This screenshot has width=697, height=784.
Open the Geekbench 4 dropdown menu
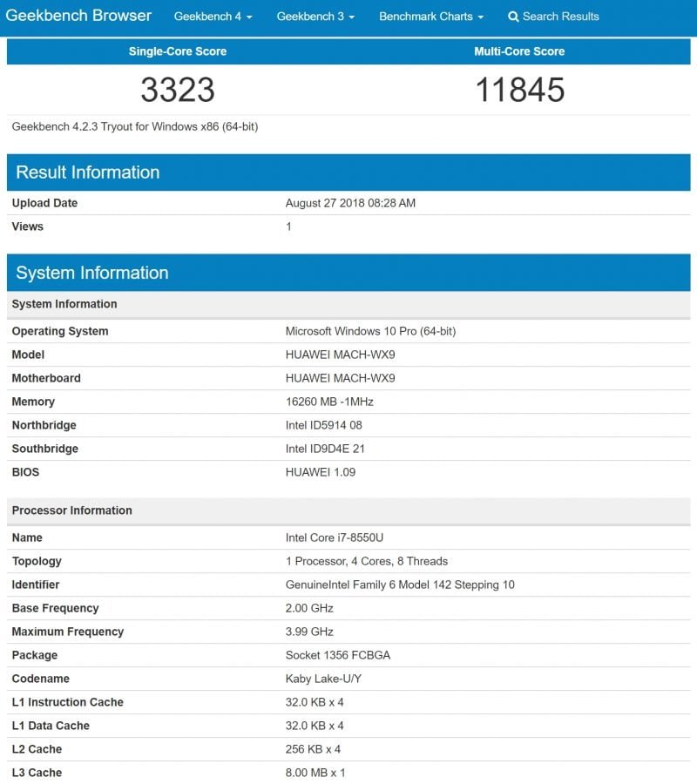[x=213, y=17]
